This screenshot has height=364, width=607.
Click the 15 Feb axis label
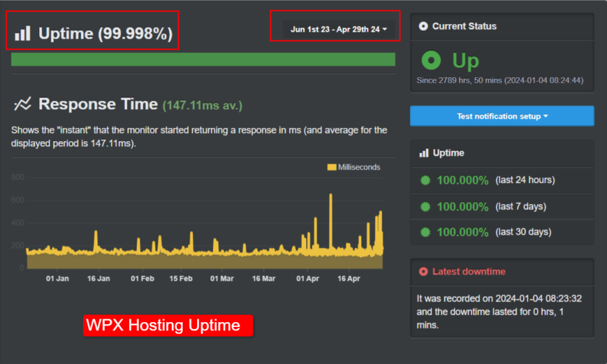181,278
